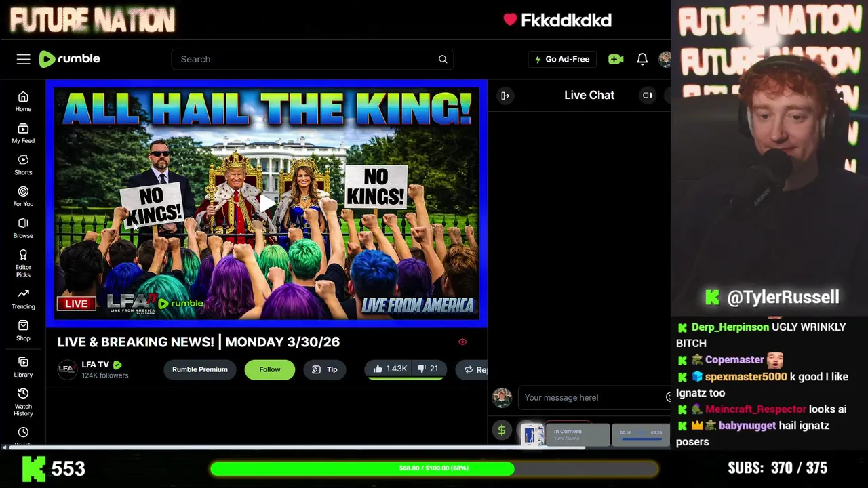Click the Follow button
Image resolution: width=868 pixels, height=488 pixels.
(269, 369)
